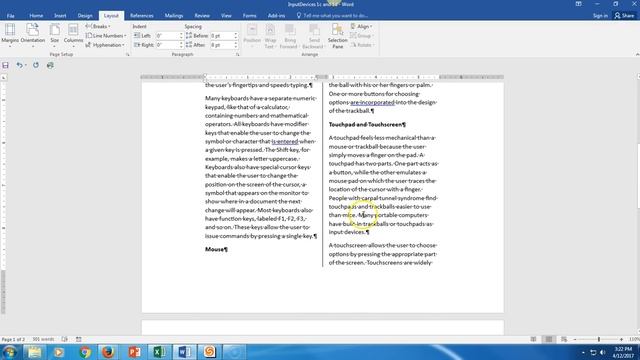Open the Line Numbers dropdown

[106, 36]
